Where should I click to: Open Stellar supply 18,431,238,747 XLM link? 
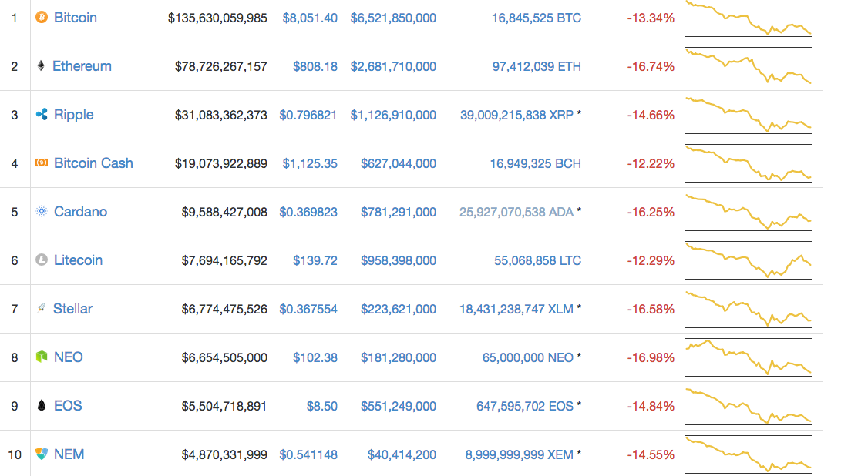tap(516, 309)
